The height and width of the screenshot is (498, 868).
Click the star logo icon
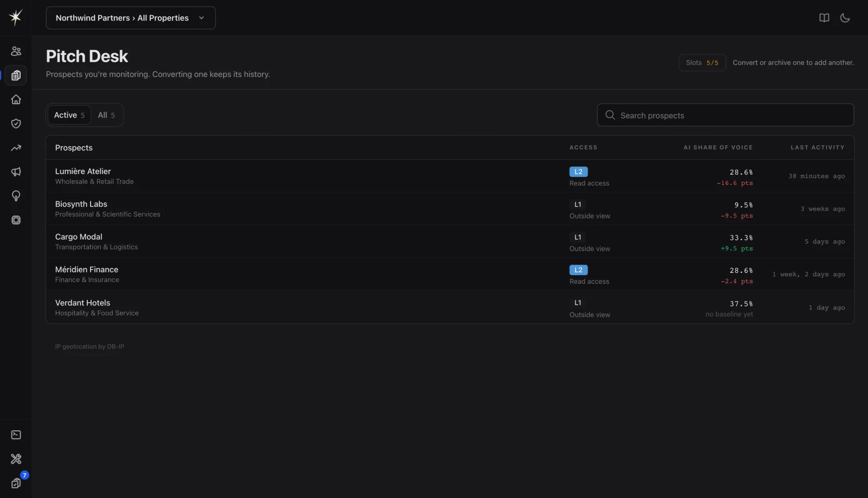pos(16,17)
